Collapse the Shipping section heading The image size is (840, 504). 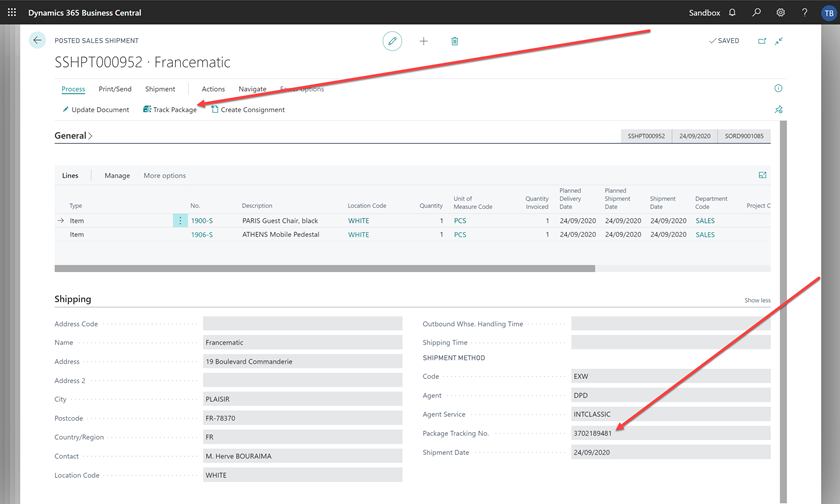[73, 299]
